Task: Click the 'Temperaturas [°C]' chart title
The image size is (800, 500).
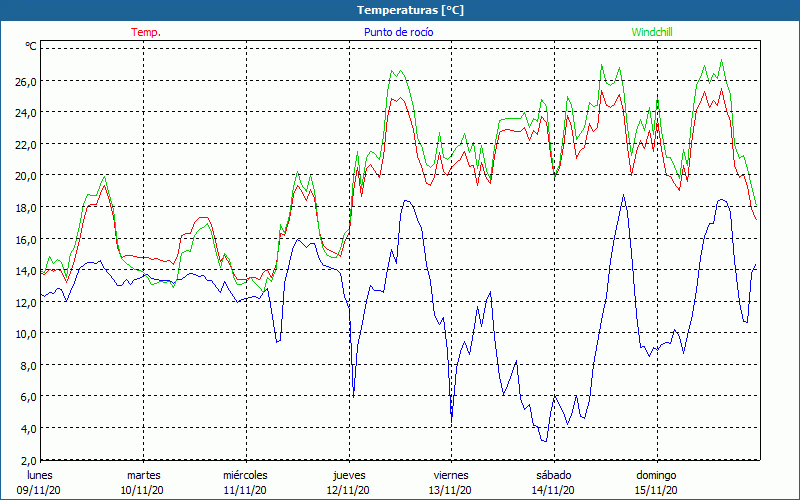Action: [410, 10]
